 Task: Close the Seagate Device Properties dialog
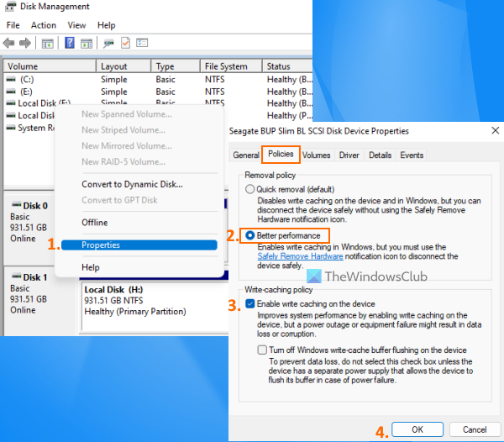[495, 130]
